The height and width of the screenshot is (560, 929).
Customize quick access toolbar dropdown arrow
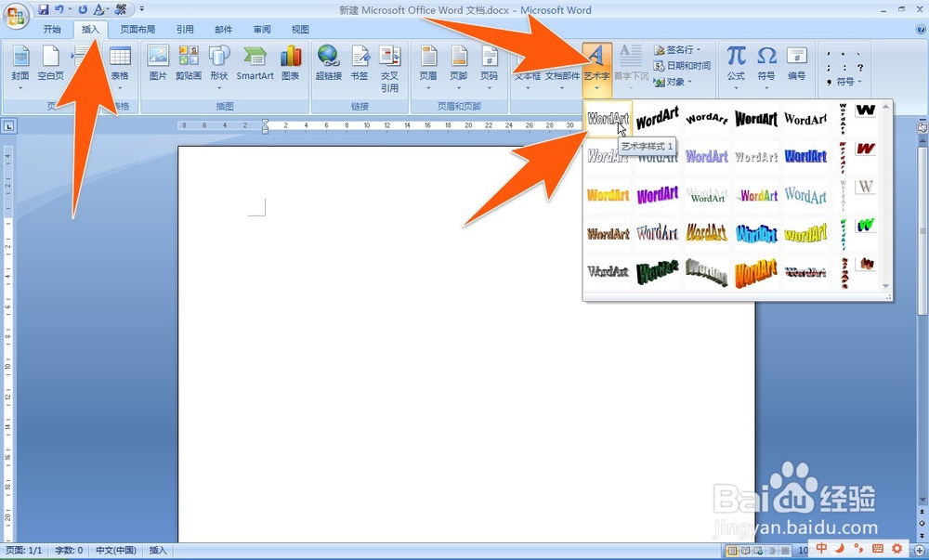pyautogui.click(x=142, y=9)
